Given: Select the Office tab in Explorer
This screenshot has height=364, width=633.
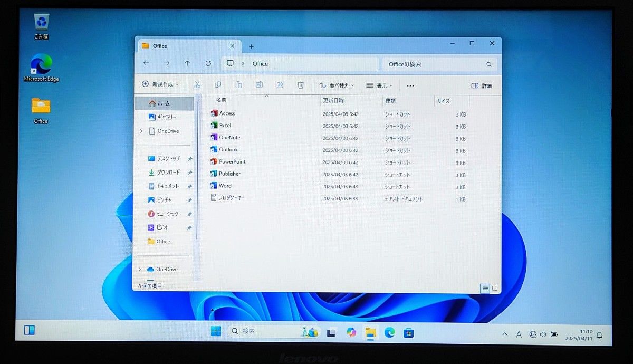Looking at the screenshot, I should [188, 46].
